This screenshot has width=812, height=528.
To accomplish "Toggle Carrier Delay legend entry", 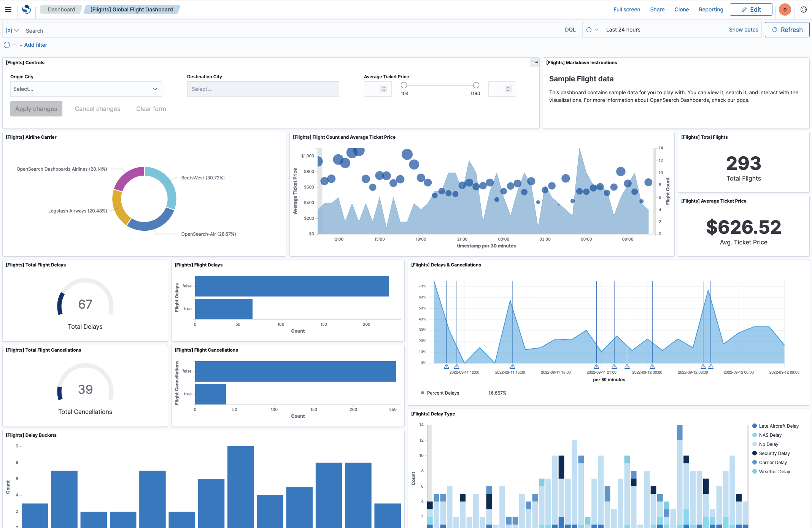I will (769, 463).
